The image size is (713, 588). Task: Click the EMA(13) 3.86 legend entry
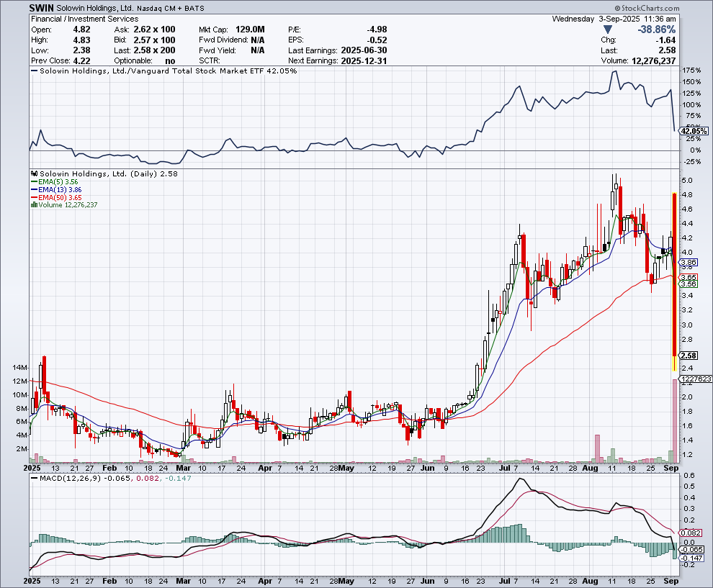point(56,189)
